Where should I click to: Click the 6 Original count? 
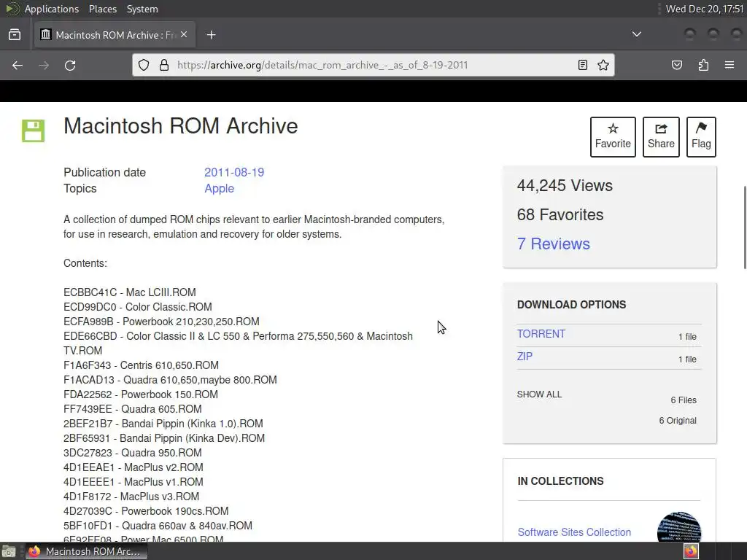[678, 421]
